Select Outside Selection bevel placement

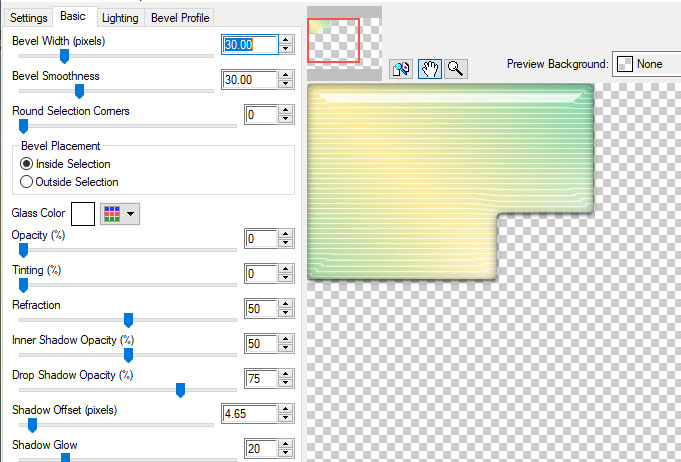(x=27, y=182)
